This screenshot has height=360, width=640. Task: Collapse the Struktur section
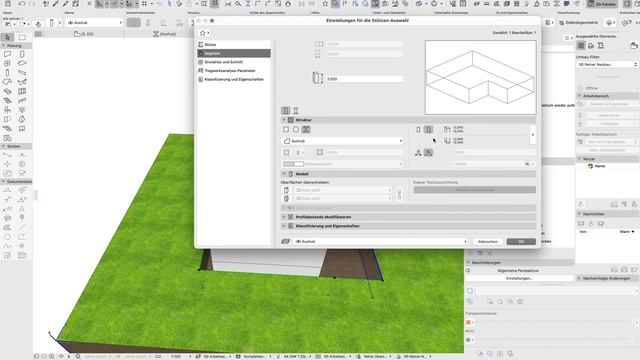[x=284, y=120]
